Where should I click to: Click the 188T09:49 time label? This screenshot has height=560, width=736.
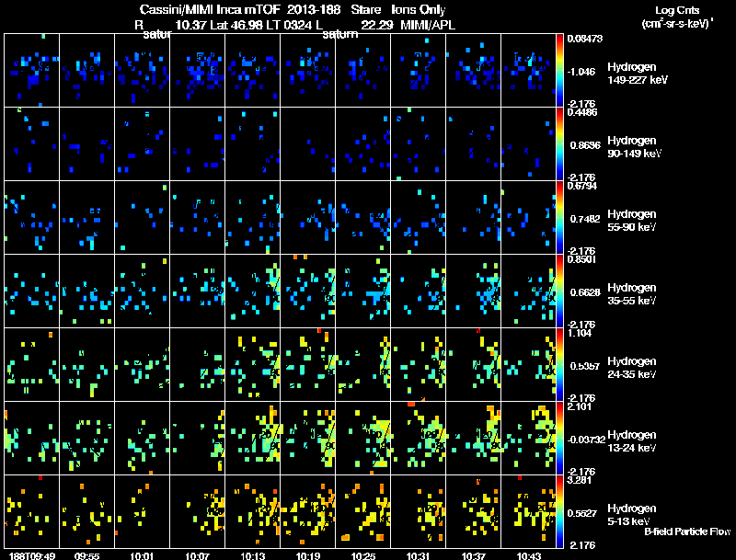coord(32,555)
